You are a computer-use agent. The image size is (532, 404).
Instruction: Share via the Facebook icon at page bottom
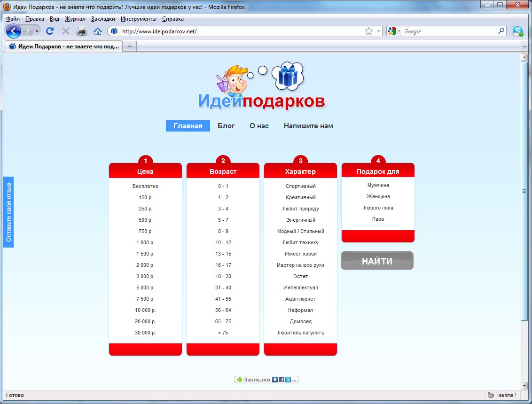282,380
